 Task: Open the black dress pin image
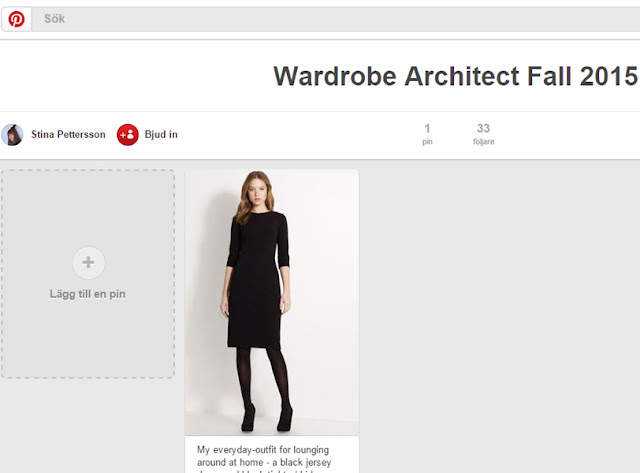click(x=272, y=302)
